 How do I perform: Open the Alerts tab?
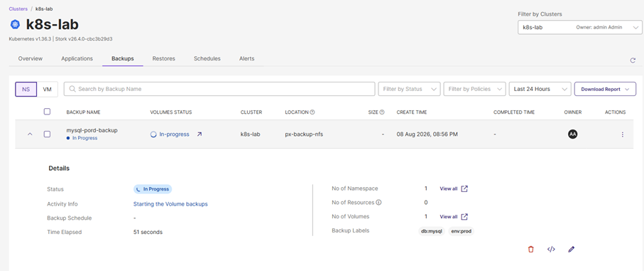(x=247, y=58)
